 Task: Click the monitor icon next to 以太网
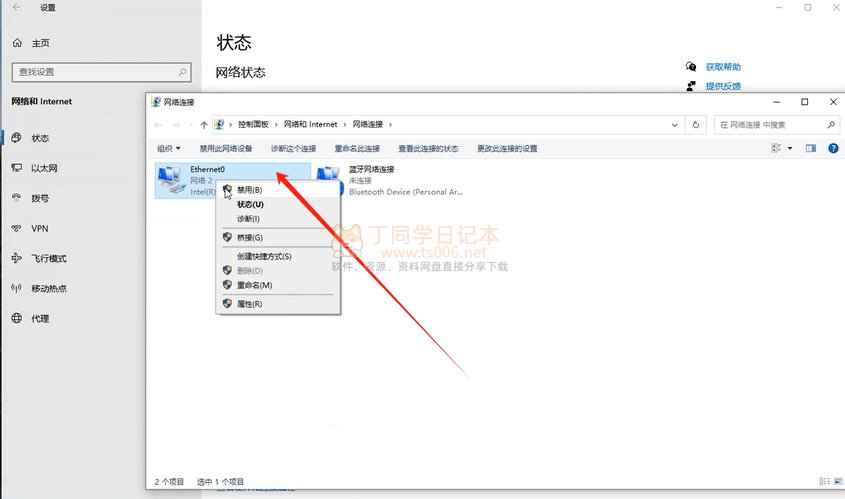click(17, 168)
